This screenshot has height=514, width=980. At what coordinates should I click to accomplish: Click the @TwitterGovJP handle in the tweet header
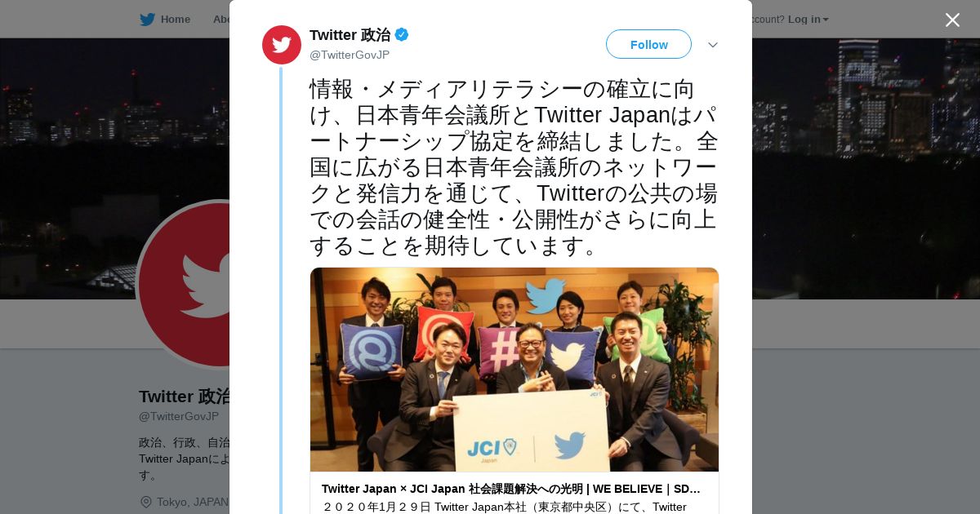click(350, 55)
